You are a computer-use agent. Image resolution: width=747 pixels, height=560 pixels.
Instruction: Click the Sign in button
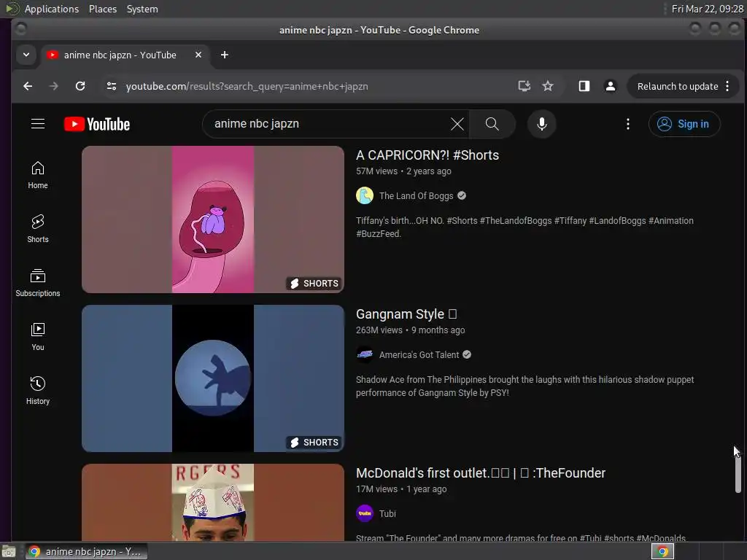(x=684, y=124)
